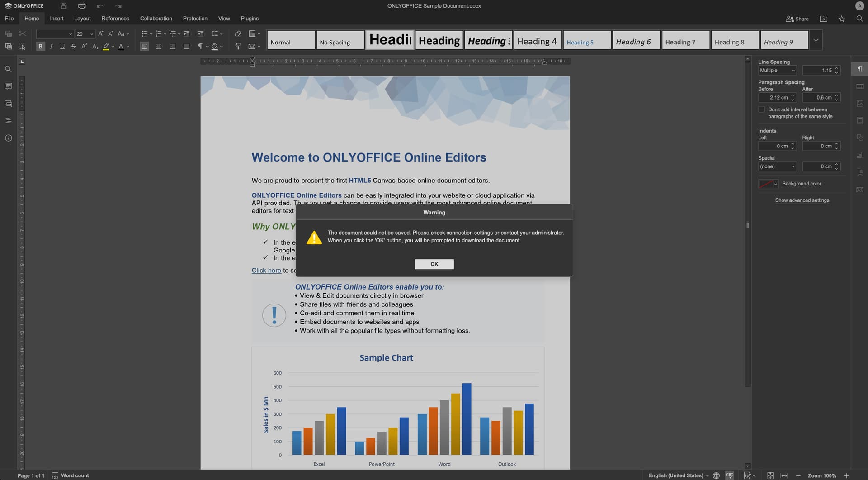
Task: Open the Line Spacing Multiple dropdown
Action: click(777, 70)
